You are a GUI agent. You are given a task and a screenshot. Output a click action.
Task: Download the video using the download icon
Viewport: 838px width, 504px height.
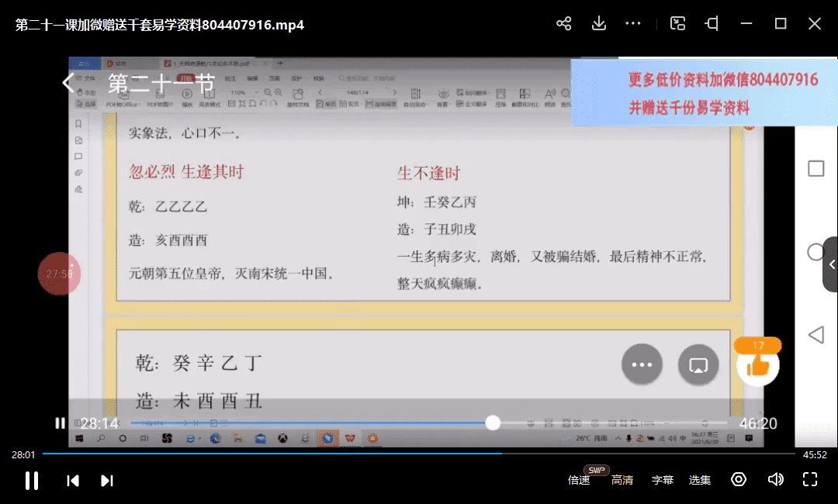599,24
